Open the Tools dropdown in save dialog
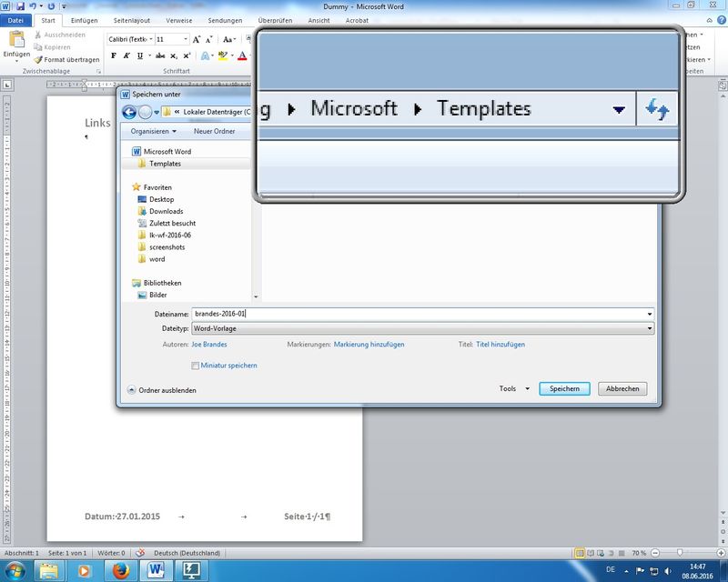Viewport: 728px width, 582px height. point(514,388)
